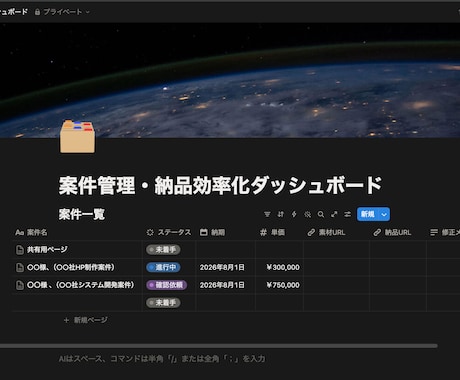Click the 納品URL column header

tap(398, 232)
